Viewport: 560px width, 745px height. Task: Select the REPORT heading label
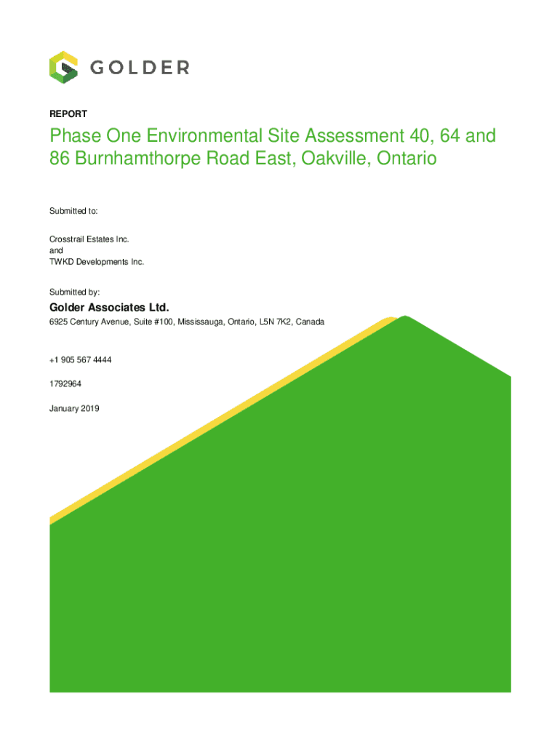[x=68, y=114]
